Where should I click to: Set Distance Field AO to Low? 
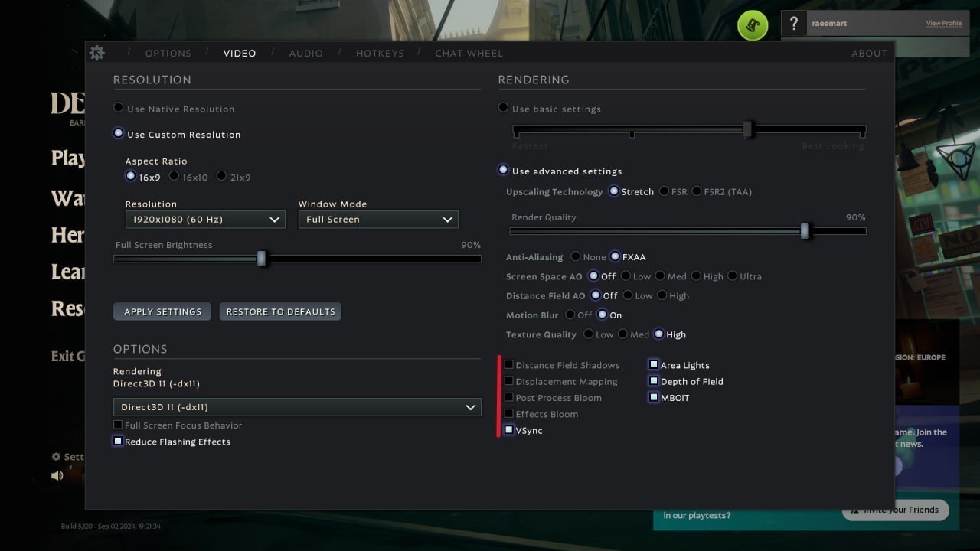tap(628, 295)
